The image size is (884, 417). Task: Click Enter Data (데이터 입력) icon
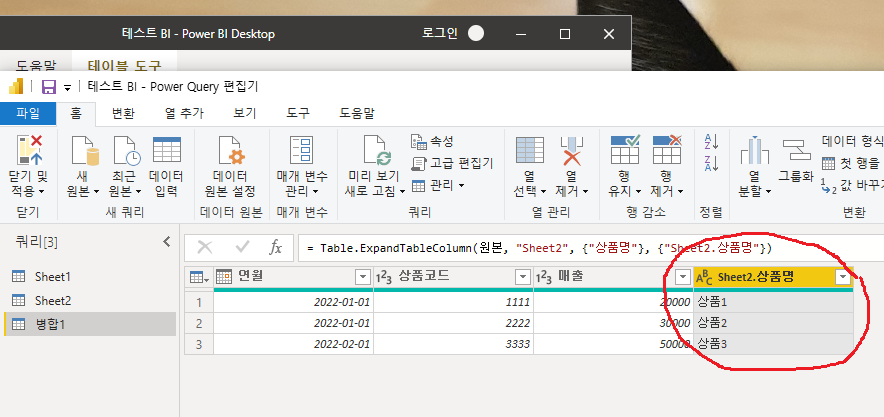(166, 152)
